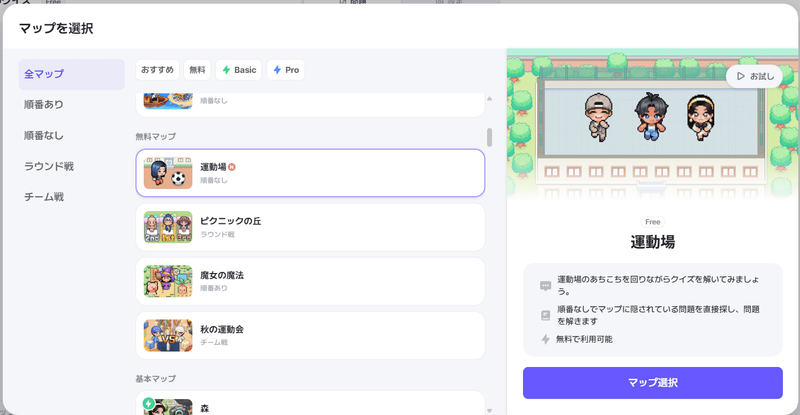
Task: Click the speech bubble description icon
Action: click(545, 286)
